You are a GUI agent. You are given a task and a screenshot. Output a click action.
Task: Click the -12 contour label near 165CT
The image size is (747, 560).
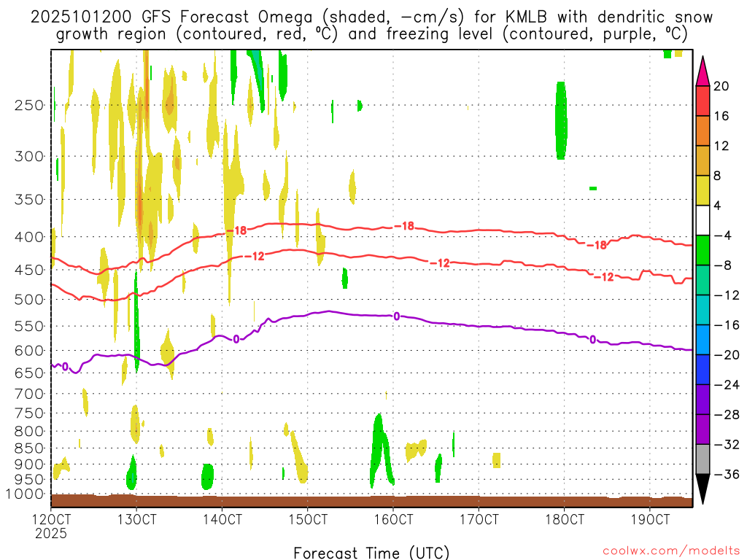(x=439, y=262)
